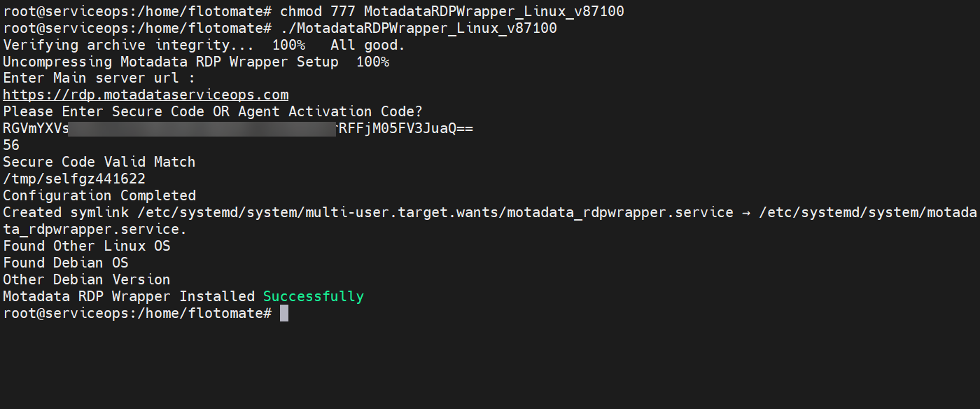The image size is (980, 409).
Task: Click the green "Successfully" word
Action: [313, 296]
